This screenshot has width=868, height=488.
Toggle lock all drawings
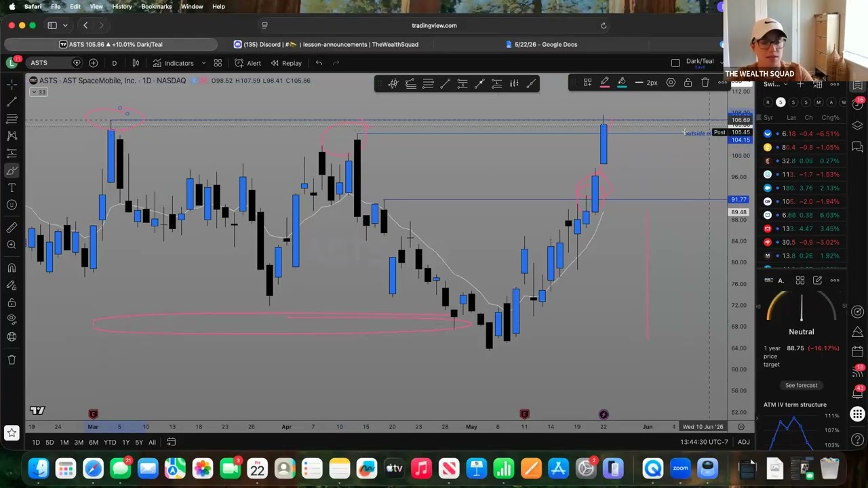12,302
